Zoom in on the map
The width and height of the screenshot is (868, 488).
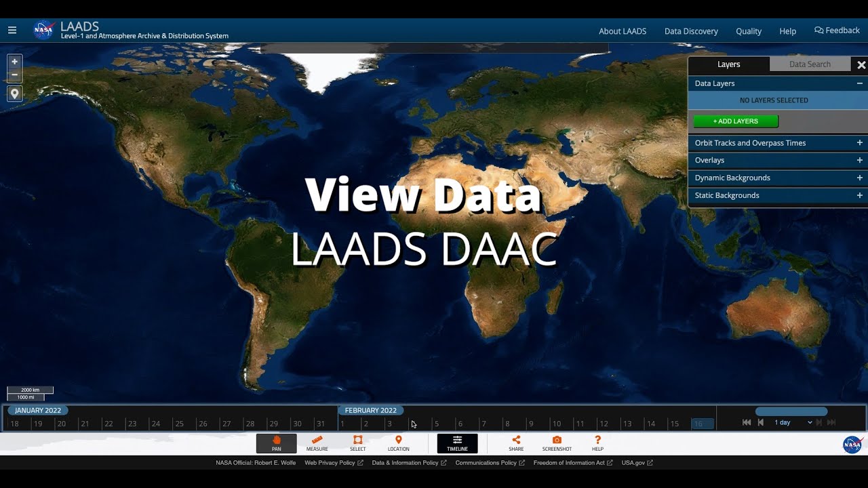tap(14, 62)
